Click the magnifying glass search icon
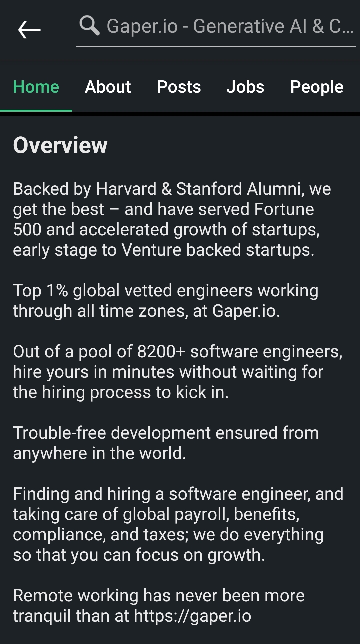The image size is (360, 644). coord(89,26)
